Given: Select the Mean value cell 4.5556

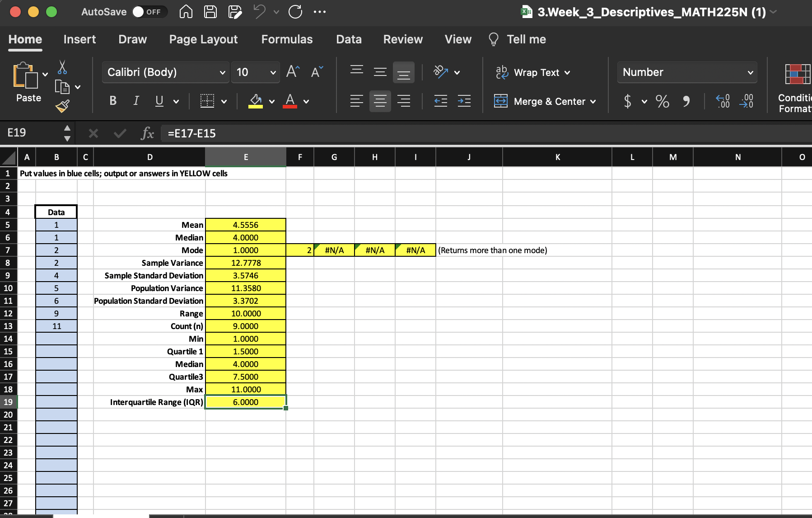Looking at the screenshot, I should click(246, 225).
